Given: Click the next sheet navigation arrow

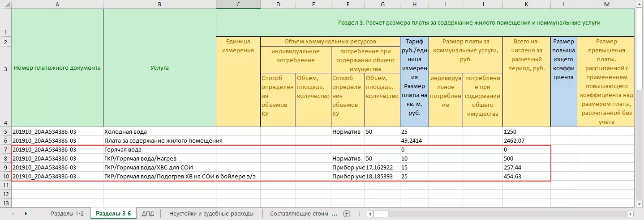Looking at the screenshot, I should [x=26, y=214].
